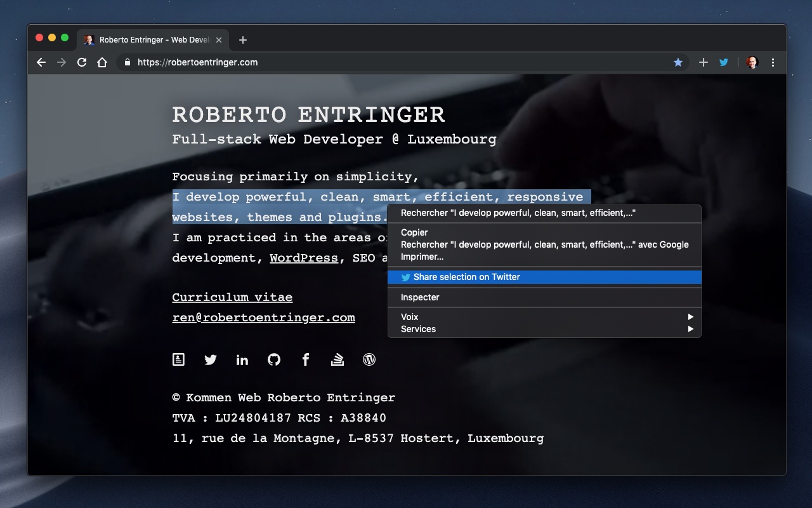This screenshot has height=508, width=812.
Task: Click the 11, rue de la Montagne address
Action: click(358, 438)
